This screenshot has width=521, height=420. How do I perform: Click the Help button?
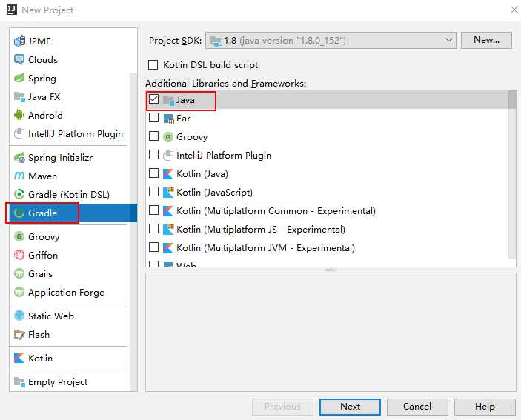click(x=485, y=407)
